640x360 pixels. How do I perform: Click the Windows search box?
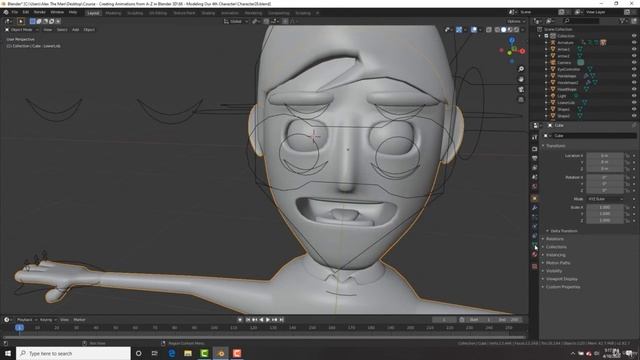click(73, 353)
